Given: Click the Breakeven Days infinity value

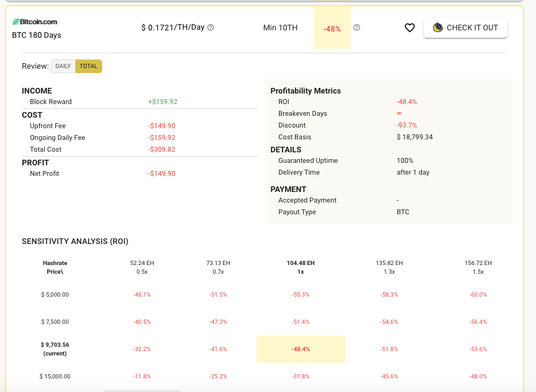Looking at the screenshot, I should point(399,113).
